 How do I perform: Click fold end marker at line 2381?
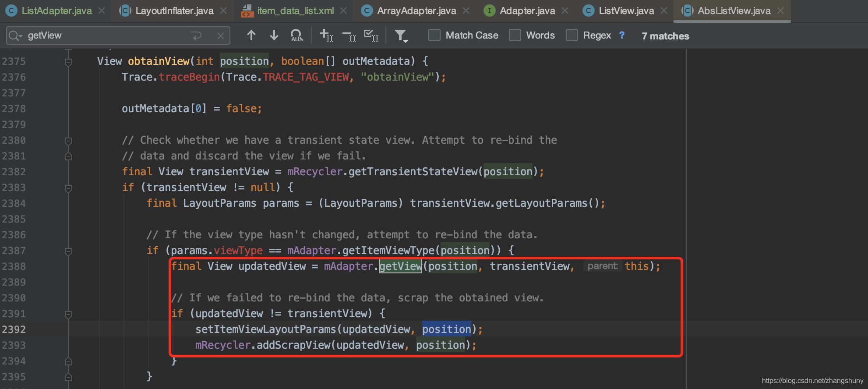point(68,156)
